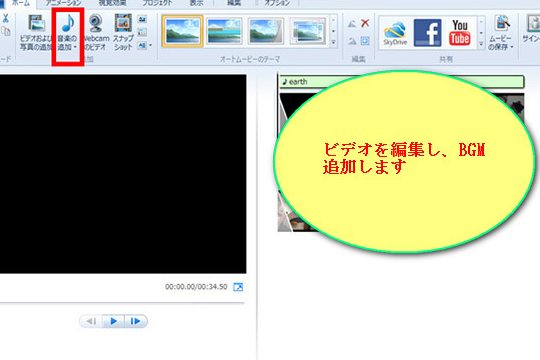Click the Copy icon below Cut
The image size is (540, 360).
coord(5,32)
